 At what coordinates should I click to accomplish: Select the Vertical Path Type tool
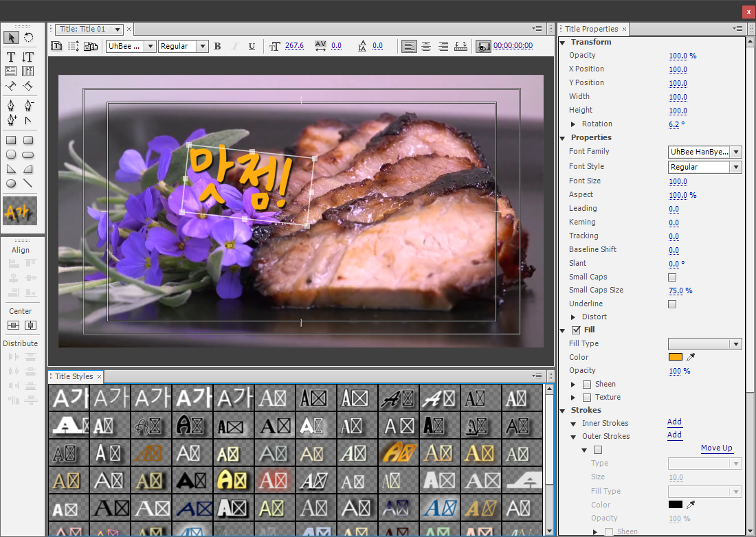[28, 87]
